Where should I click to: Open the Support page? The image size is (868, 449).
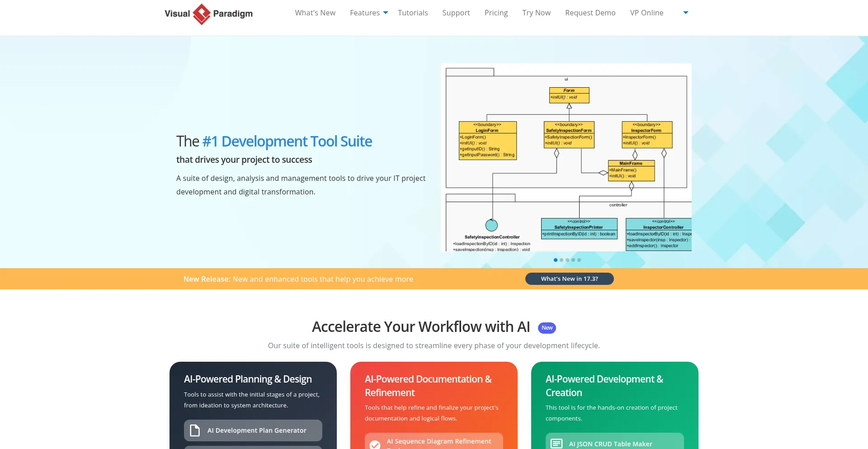coord(456,13)
